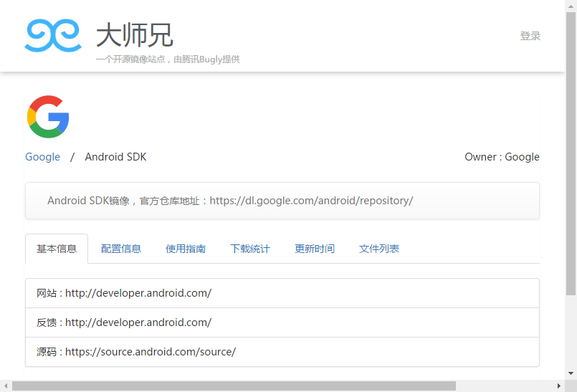
Task: Click the horizontal scrollbar thumb
Action: [234, 386]
